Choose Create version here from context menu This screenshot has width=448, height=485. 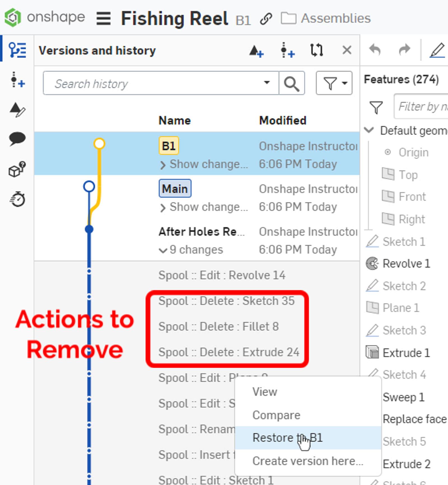[x=307, y=461]
